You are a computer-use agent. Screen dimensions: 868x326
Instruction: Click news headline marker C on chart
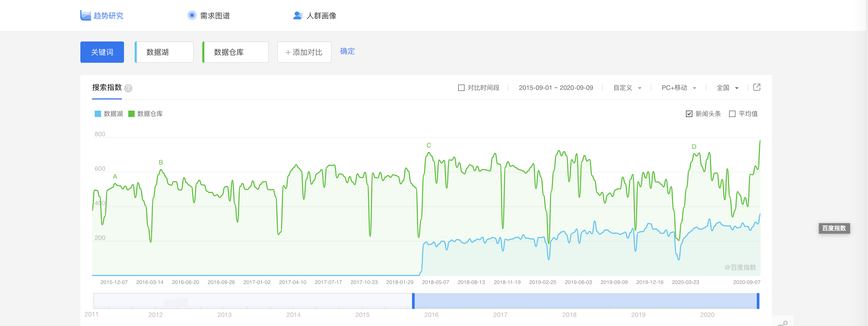click(x=429, y=145)
